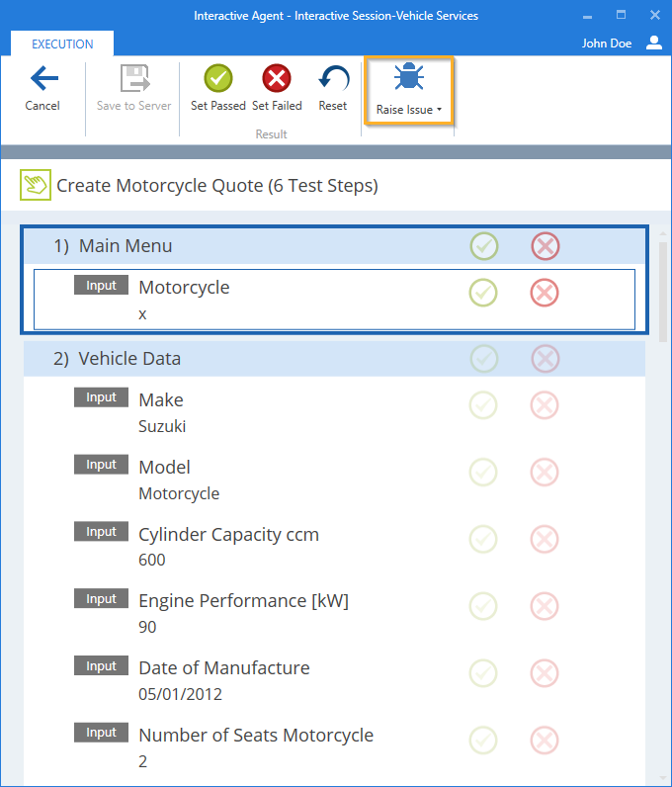Click the Reset arrow icon
Viewport: 672px width, 787px height.
[333, 79]
